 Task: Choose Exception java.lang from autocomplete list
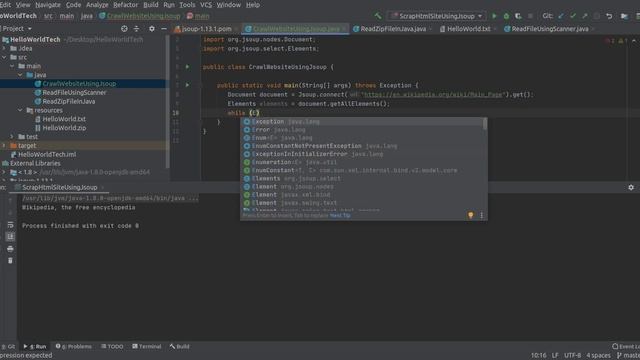362,122
